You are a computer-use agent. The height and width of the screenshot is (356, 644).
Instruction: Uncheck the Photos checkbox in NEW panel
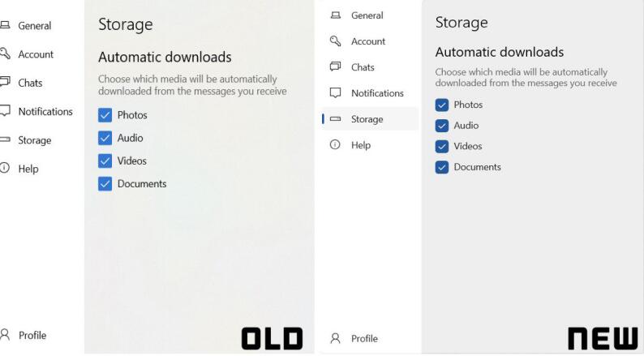click(x=442, y=105)
